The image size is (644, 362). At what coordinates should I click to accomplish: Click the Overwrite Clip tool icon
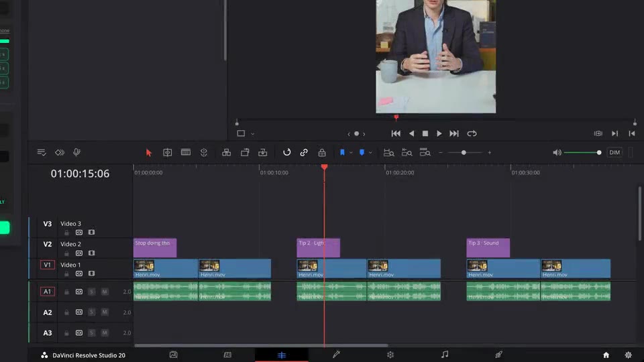245,153
